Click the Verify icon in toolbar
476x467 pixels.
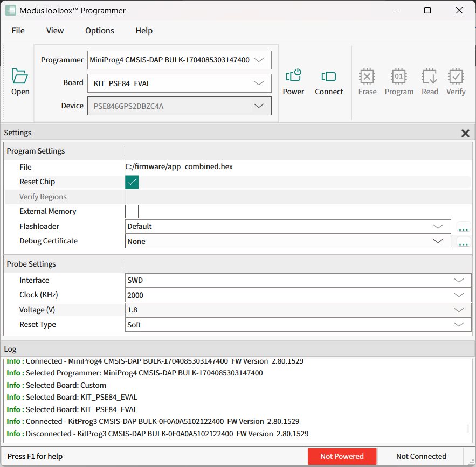[456, 76]
